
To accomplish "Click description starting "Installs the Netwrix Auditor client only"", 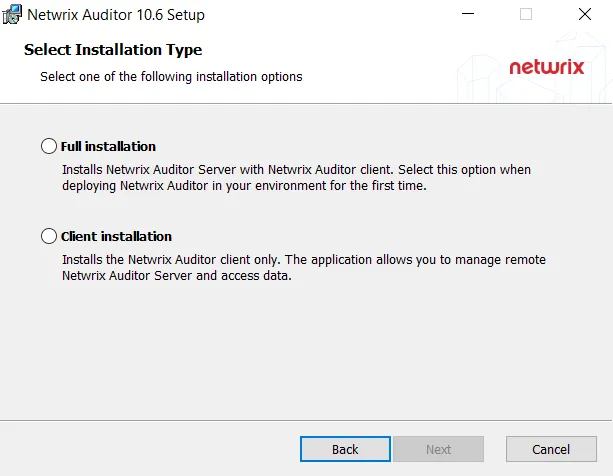I will click(304, 267).
